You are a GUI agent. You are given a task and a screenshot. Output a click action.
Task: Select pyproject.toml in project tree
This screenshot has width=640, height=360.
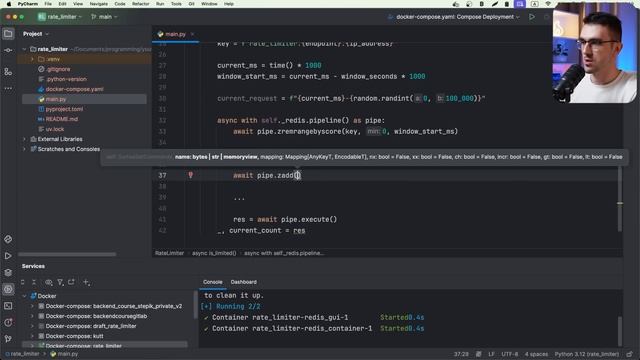click(x=64, y=109)
